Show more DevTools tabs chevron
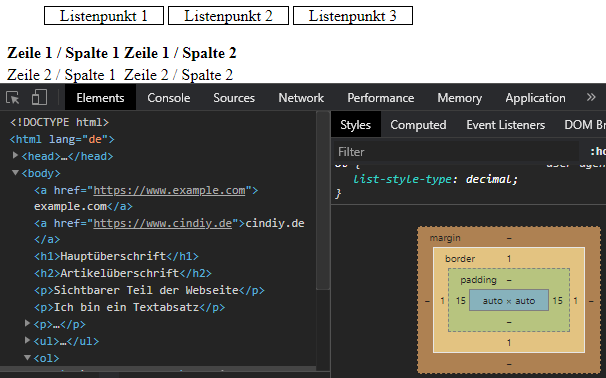The height and width of the screenshot is (378, 606). pos(591,97)
